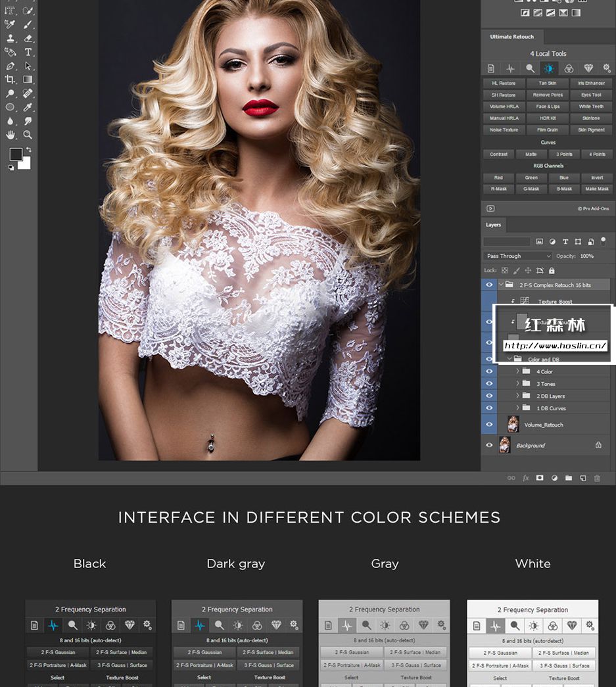
Task: Switch to the Layers panel tab
Action: (x=493, y=225)
